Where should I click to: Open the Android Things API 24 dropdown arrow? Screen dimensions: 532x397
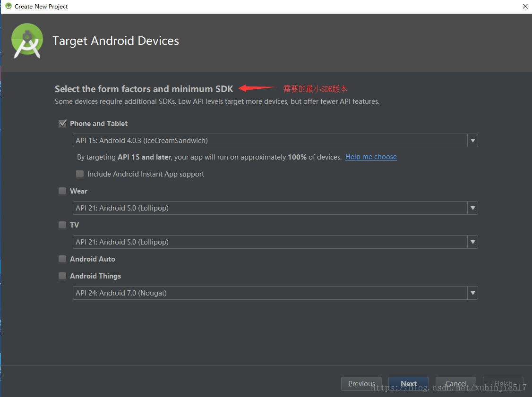472,293
